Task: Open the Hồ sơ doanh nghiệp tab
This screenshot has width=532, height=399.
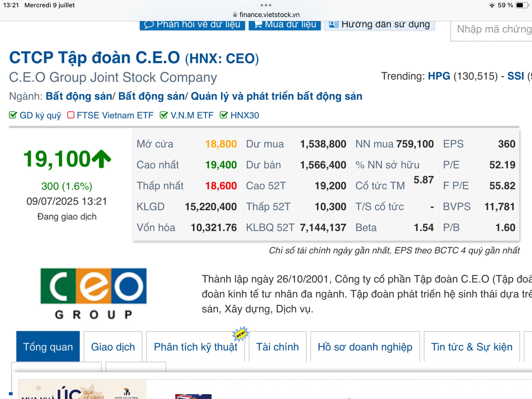Action: point(365,347)
